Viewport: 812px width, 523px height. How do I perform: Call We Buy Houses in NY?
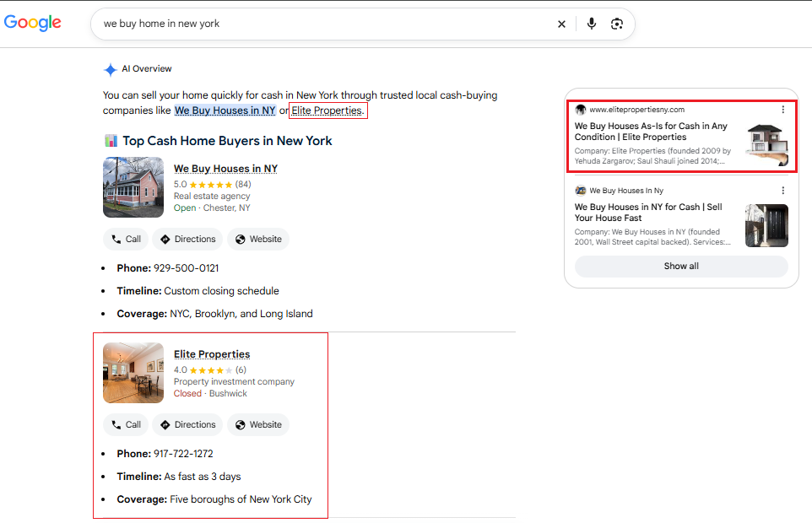coord(126,239)
